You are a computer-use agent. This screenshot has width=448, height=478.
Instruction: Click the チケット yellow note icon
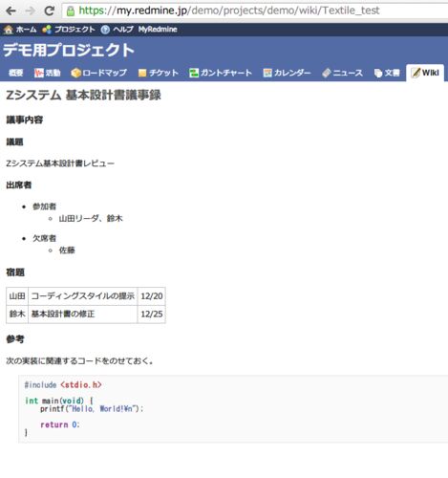pos(142,73)
